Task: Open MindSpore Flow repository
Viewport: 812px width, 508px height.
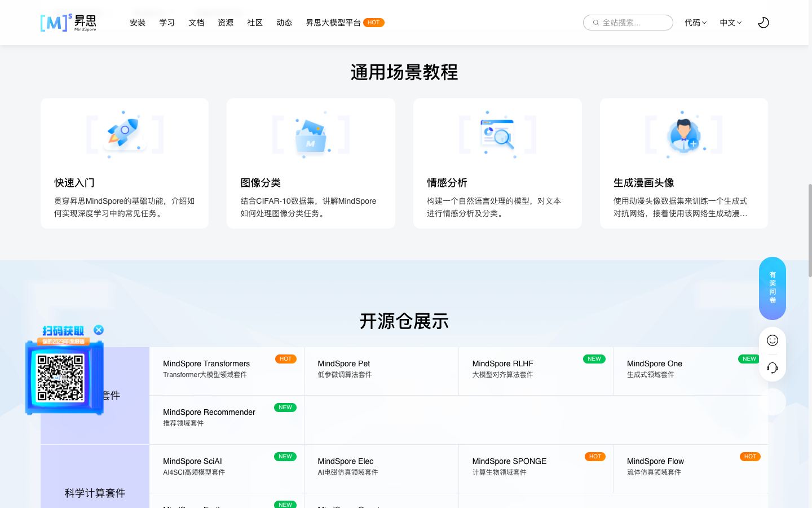Action: [x=655, y=461]
